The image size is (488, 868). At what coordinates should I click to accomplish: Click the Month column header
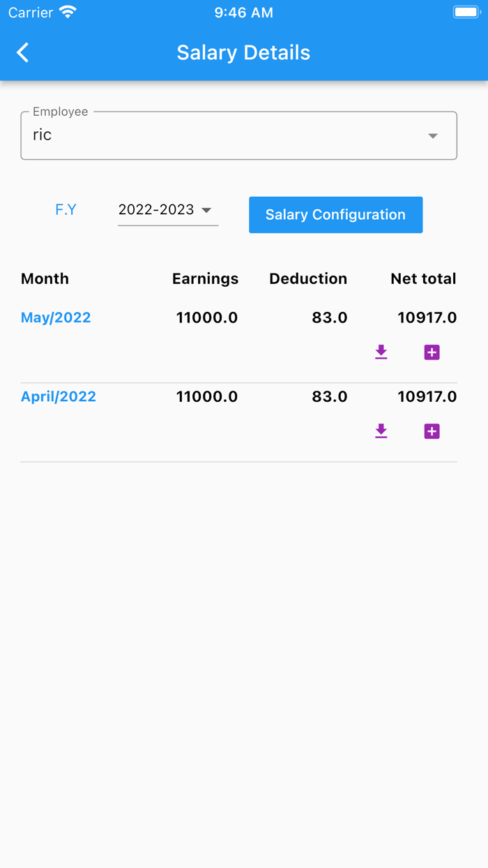coord(44,278)
